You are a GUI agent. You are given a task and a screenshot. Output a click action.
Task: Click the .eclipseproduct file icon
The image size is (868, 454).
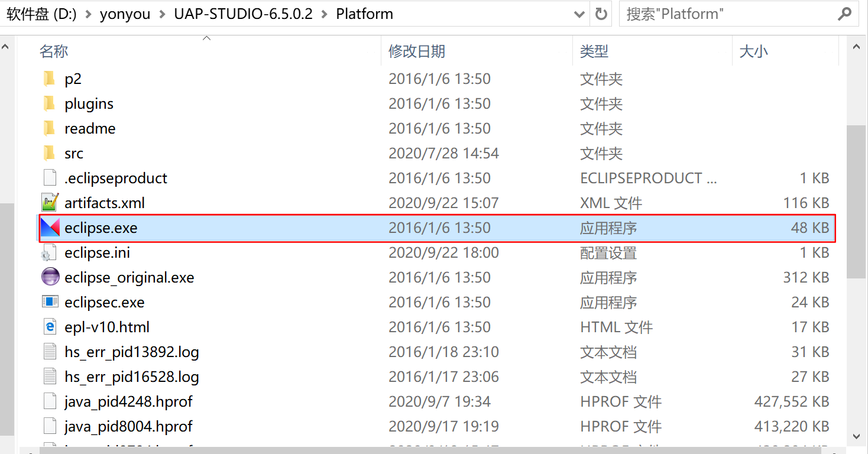[x=50, y=178]
